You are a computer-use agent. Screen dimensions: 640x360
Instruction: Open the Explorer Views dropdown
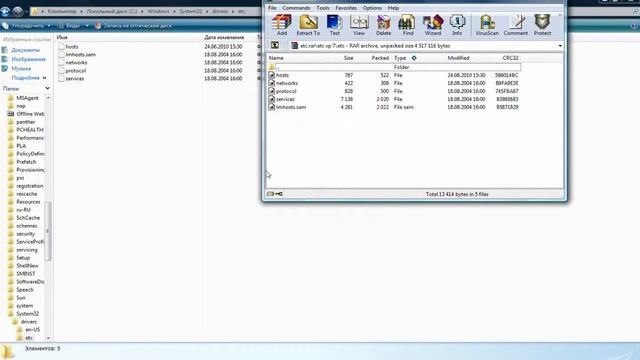[x=73, y=26]
